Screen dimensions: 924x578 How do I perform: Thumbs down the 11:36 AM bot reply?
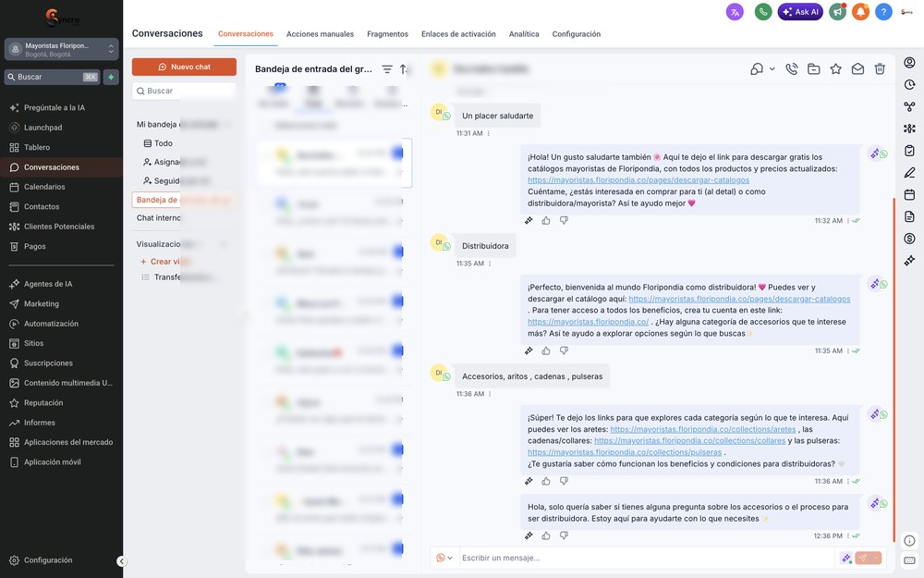(x=564, y=481)
